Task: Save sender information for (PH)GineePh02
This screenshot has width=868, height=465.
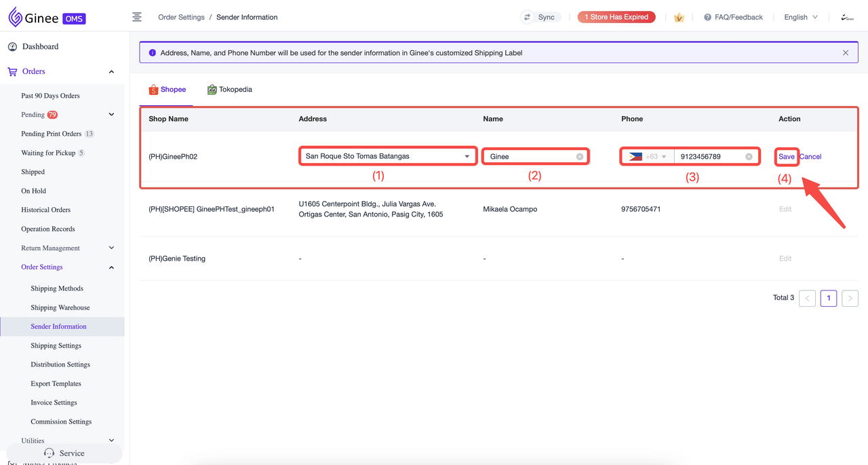Action: (x=786, y=156)
